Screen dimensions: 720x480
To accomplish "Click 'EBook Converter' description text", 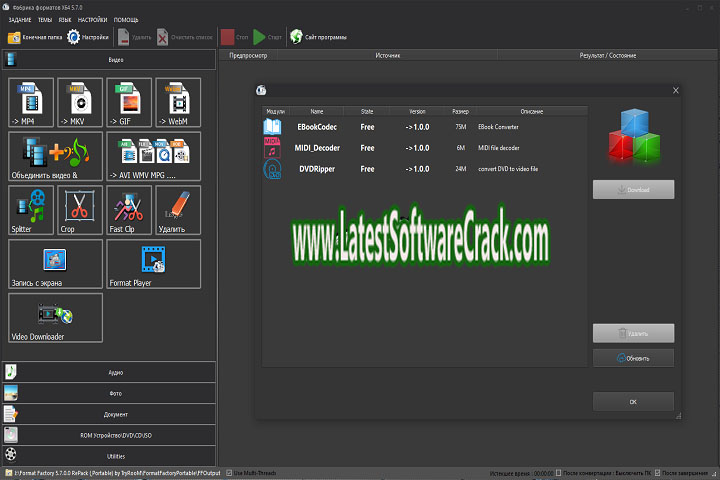I will tap(498, 127).
